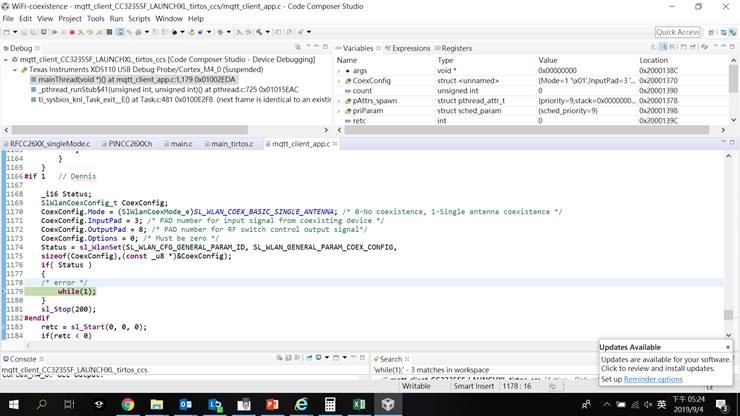Open the Action Center notification icon
This screenshot has width=740, height=416.
pos(721,405)
